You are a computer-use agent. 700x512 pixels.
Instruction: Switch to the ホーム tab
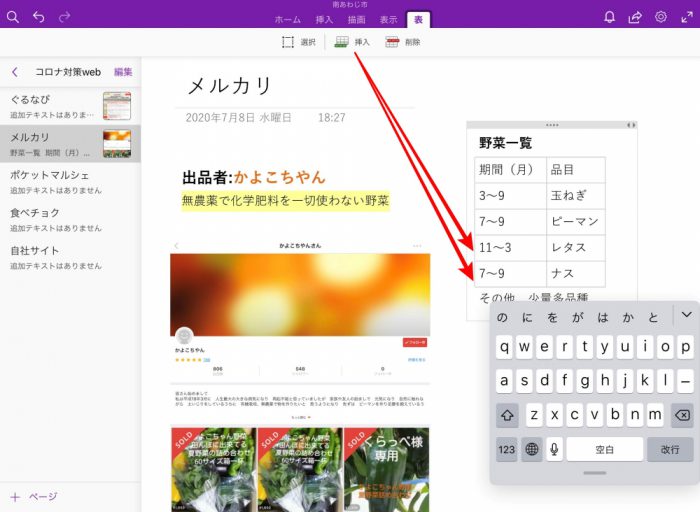click(288, 20)
